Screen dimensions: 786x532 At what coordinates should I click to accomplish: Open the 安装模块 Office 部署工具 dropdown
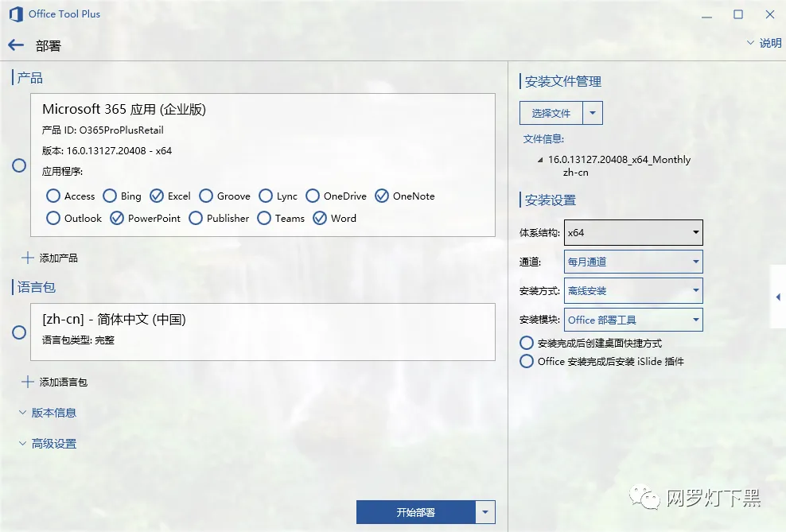(x=633, y=320)
